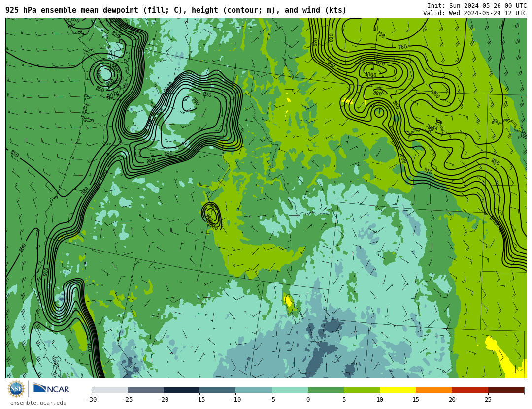Click the legend tick label 0
Image resolution: width=532 pixels, height=409 pixels.
tap(308, 400)
